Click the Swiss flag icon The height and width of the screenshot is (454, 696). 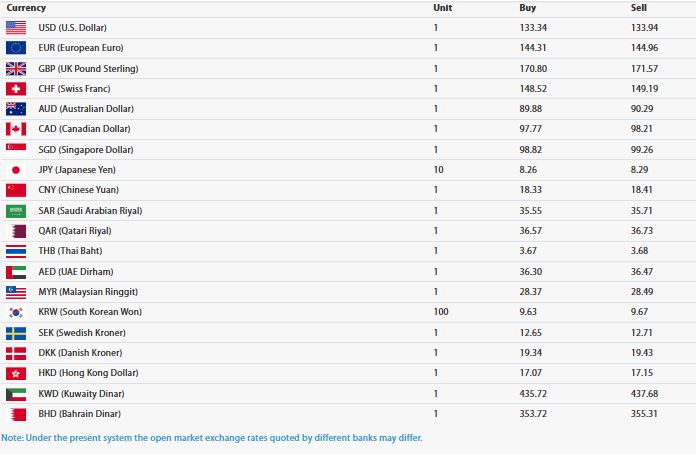coord(16,88)
